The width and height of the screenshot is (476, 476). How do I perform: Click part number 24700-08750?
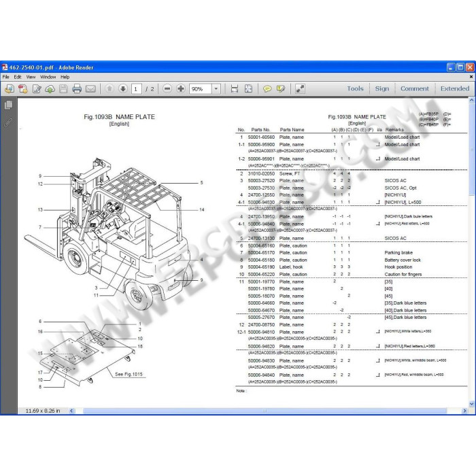click(x=261, y=324)
